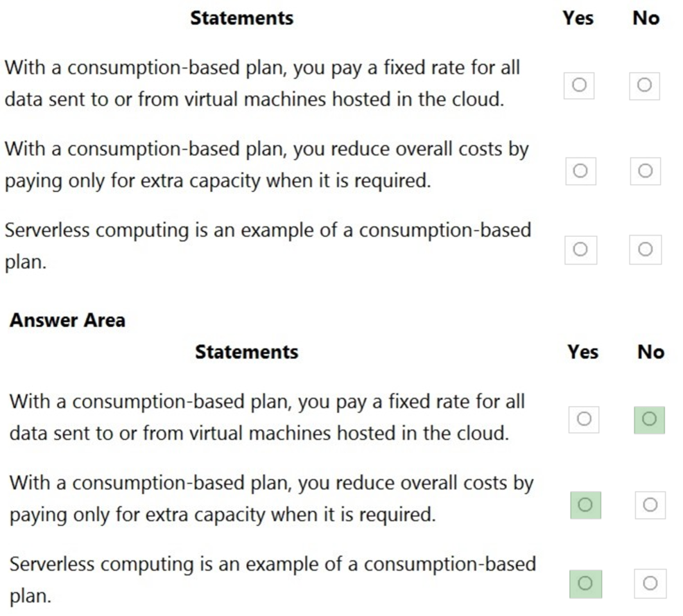Click the top Yes column header
This screenshot has height=616, width=683.
click(578, 19)
